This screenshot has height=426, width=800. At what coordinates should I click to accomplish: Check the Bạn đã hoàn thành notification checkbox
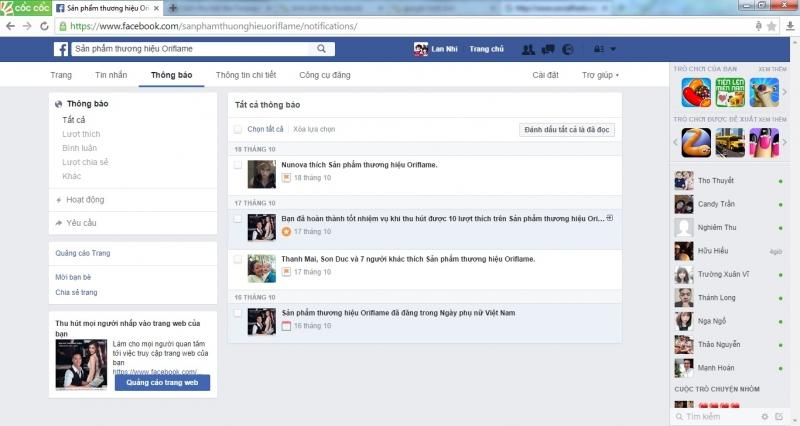pyautogui.click(x=238, y=219)
